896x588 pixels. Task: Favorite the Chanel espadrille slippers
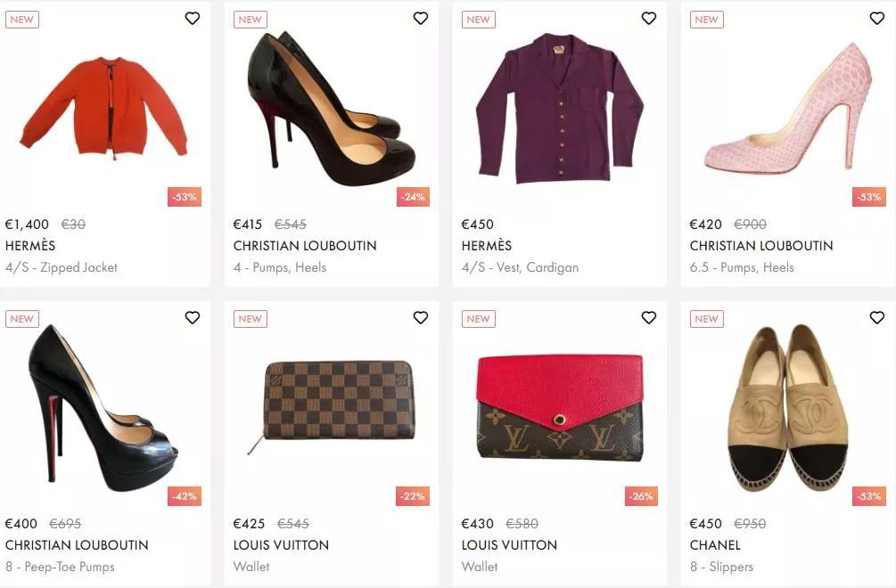click(877, 318)
